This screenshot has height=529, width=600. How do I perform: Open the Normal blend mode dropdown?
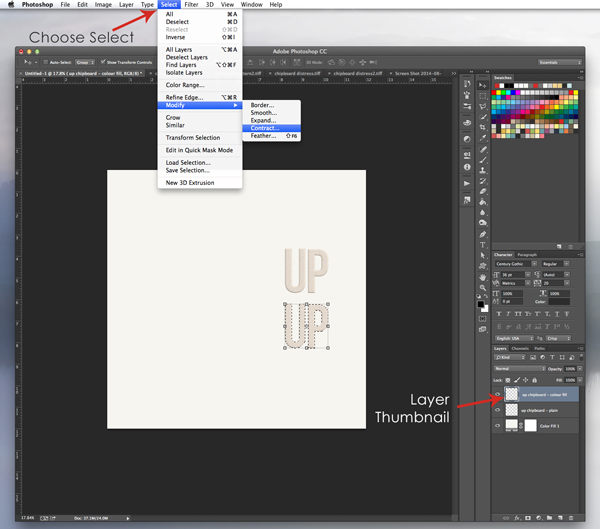[517, 368]
